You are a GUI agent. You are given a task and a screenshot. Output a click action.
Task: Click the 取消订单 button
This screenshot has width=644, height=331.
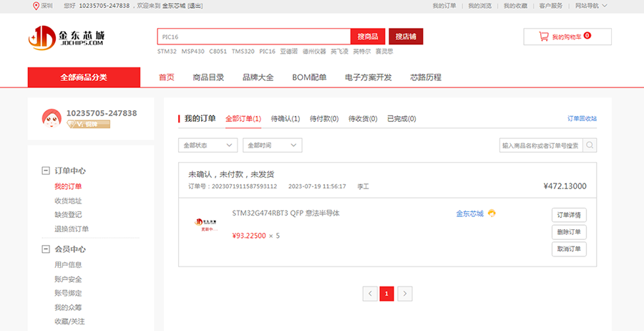pos(570,249)
